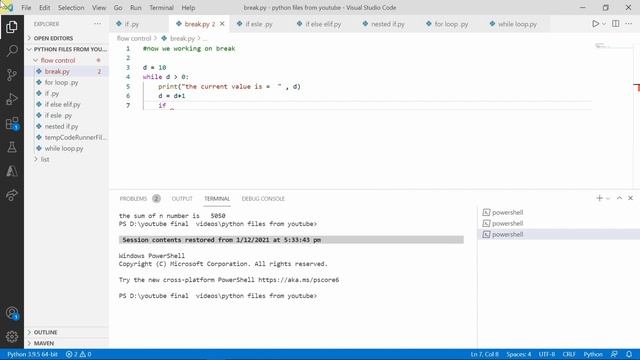
Task: Collapse the Python Files From YouTube folder section
Action: [67, 49]
